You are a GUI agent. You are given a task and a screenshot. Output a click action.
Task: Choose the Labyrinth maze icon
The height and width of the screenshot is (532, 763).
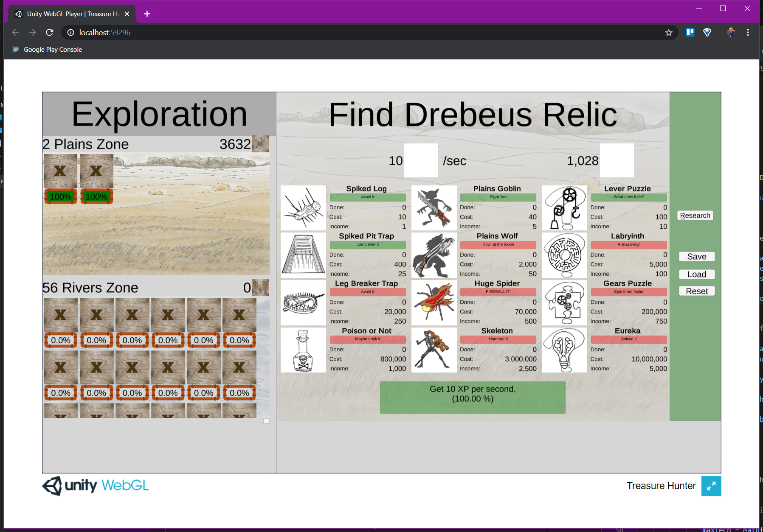(x=564, y=255)
